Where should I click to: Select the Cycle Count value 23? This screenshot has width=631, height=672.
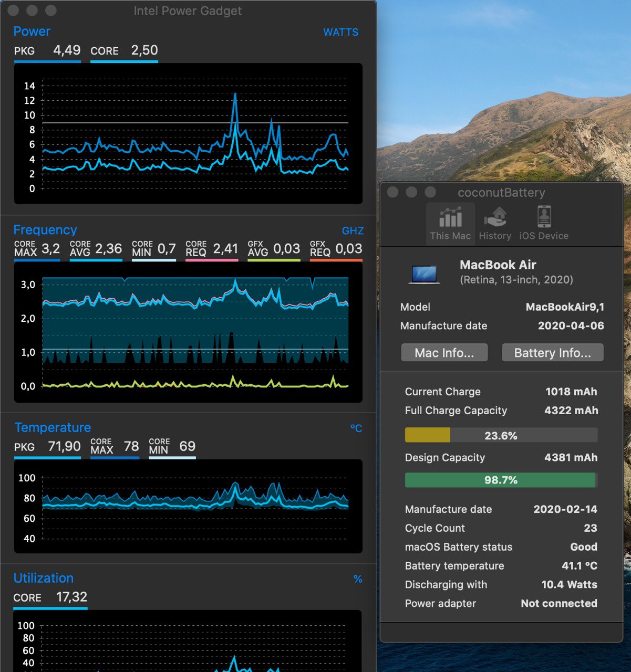pyautogui.click(x=591, y=528)
